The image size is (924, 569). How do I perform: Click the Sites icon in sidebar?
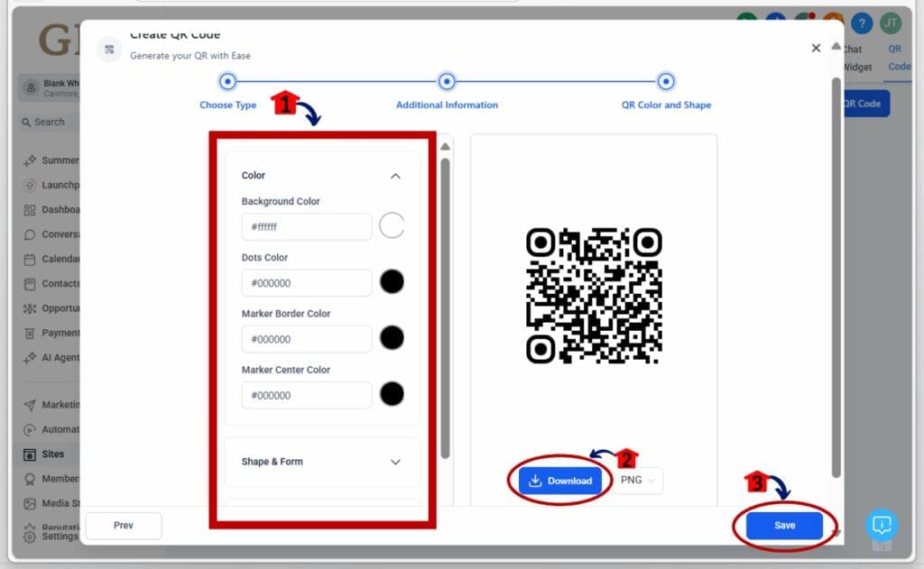(x=30, y=454)
